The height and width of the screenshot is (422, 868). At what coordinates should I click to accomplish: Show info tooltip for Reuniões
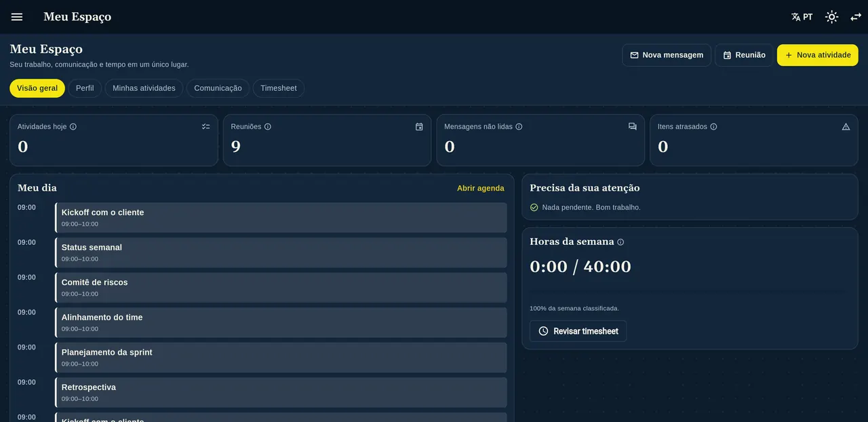coord(268,127)
